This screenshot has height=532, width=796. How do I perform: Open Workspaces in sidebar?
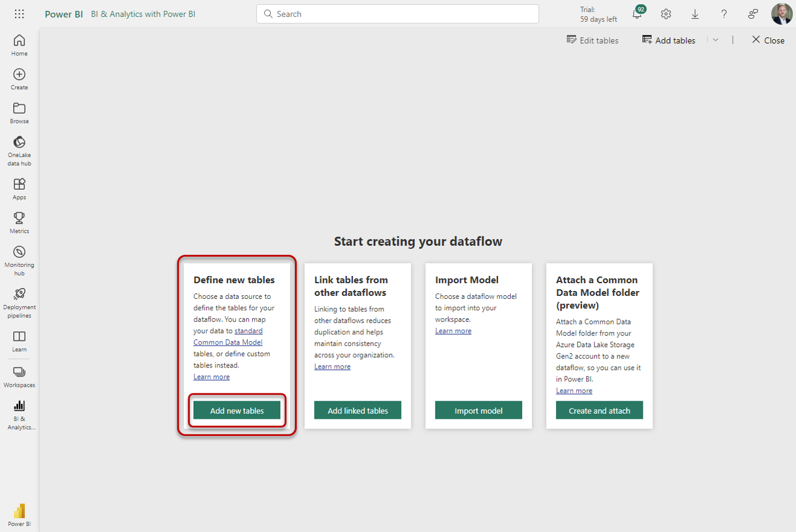[x=19, y=377]
